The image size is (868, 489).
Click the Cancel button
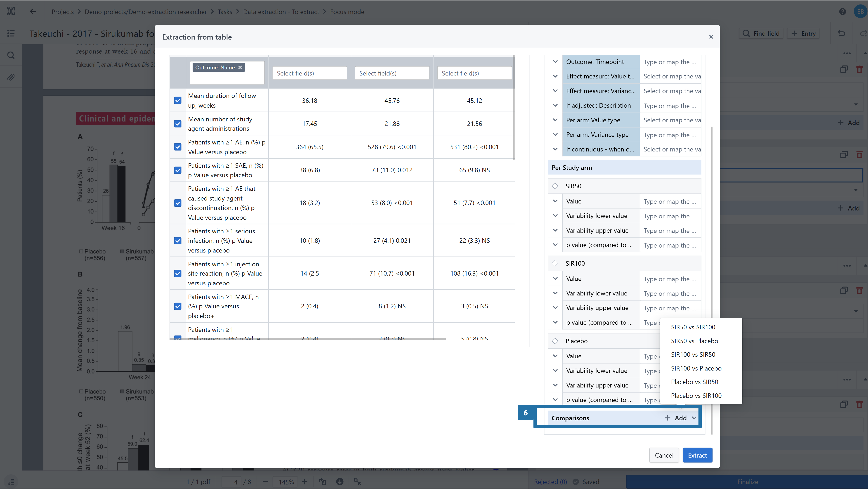(x=664, y=455)
